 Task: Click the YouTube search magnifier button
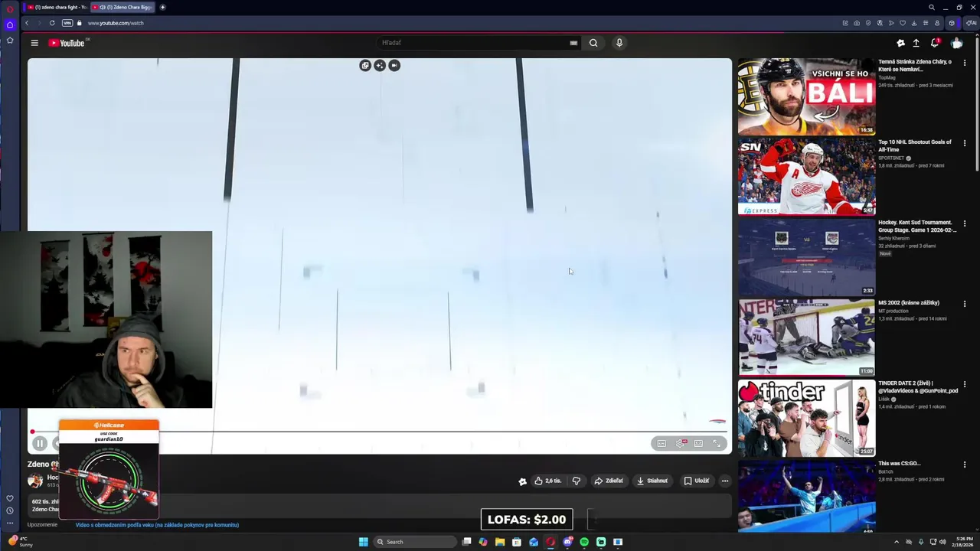point(593,43)
